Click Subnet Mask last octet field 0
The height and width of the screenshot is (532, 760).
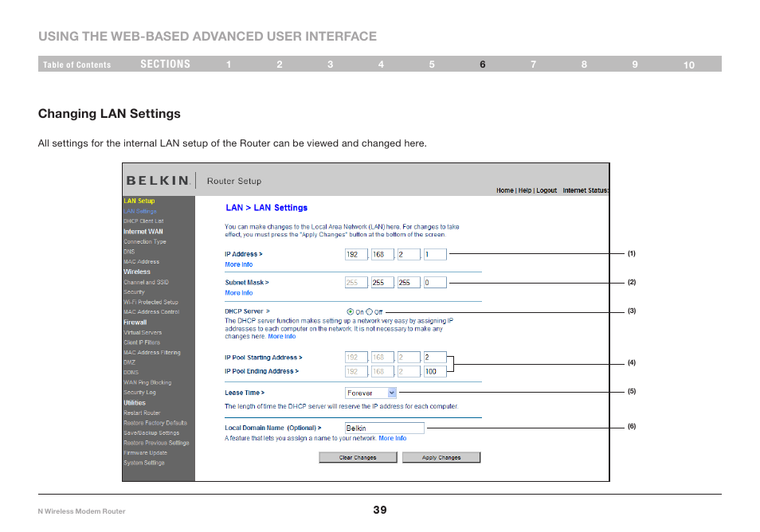pyautogui.click(x=435, y=283)
